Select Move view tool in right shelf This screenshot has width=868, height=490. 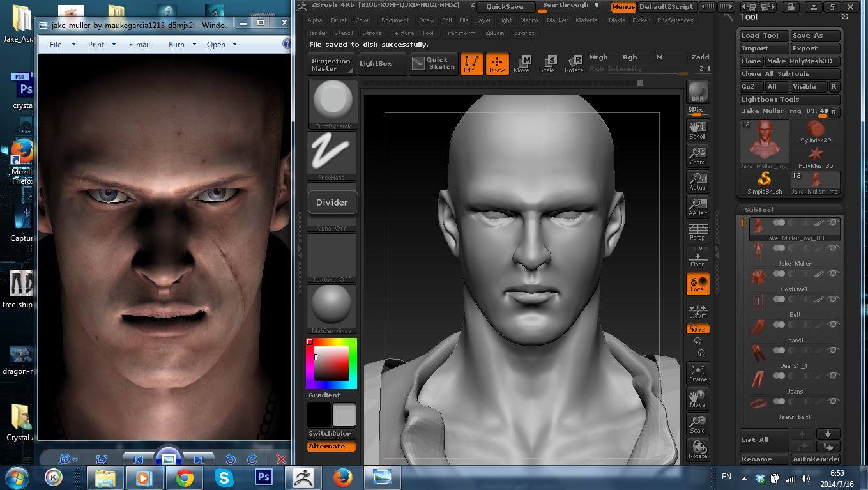(697, 399)
